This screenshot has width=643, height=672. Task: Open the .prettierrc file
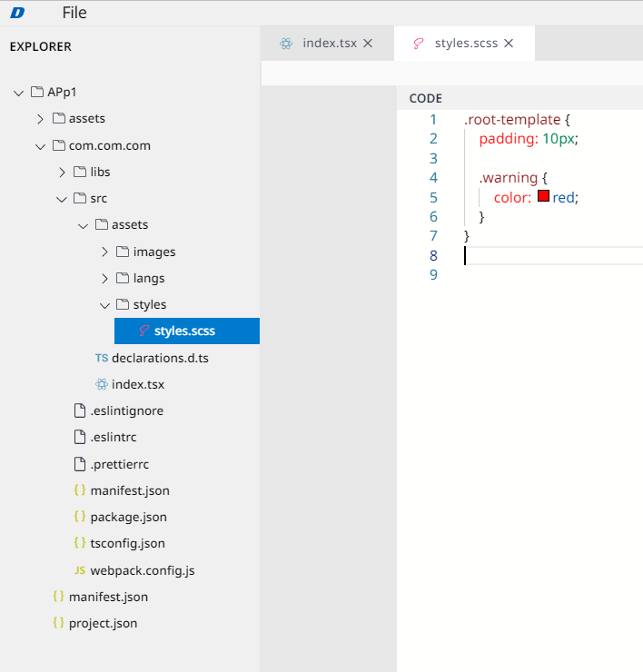click(x=120, y=464)
